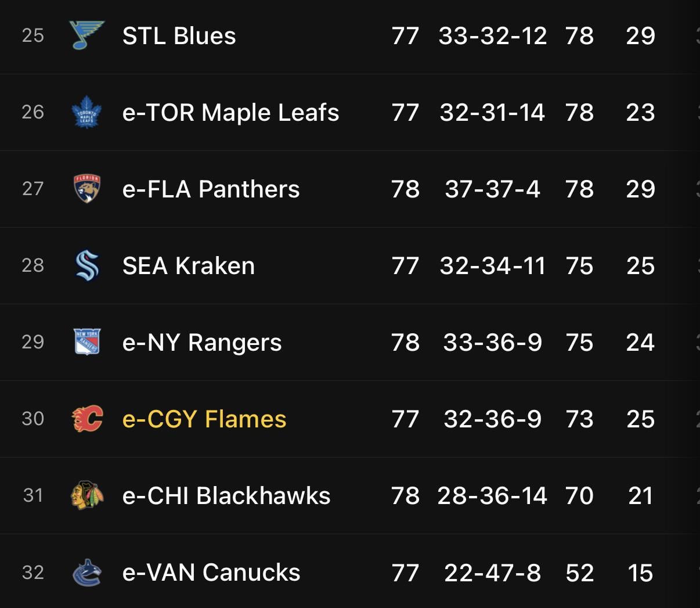The height and width of the screenshot is (608, 700).
Task: Open highlighted e-CGY Flames team name
Action: click(x=204, y=419)
